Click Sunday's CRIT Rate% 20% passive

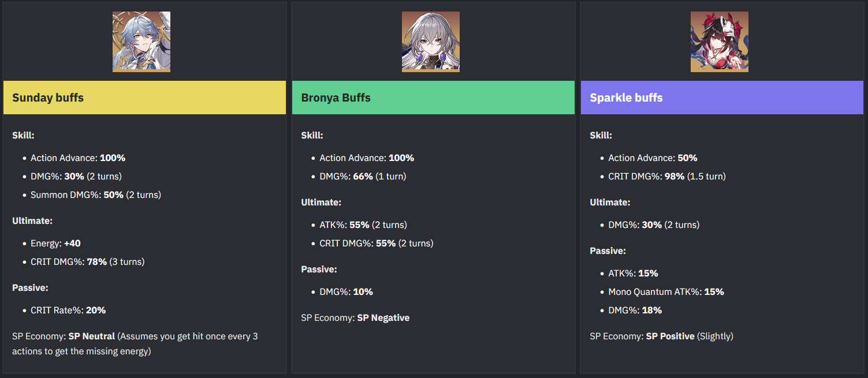(x=68, y=310)
